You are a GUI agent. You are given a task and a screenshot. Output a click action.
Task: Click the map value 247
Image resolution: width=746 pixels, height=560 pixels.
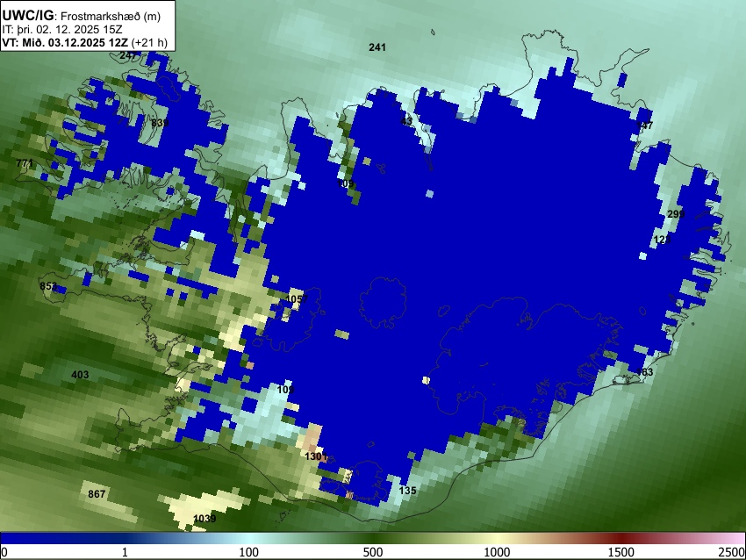pyautogui.click(x=128, y=55)
